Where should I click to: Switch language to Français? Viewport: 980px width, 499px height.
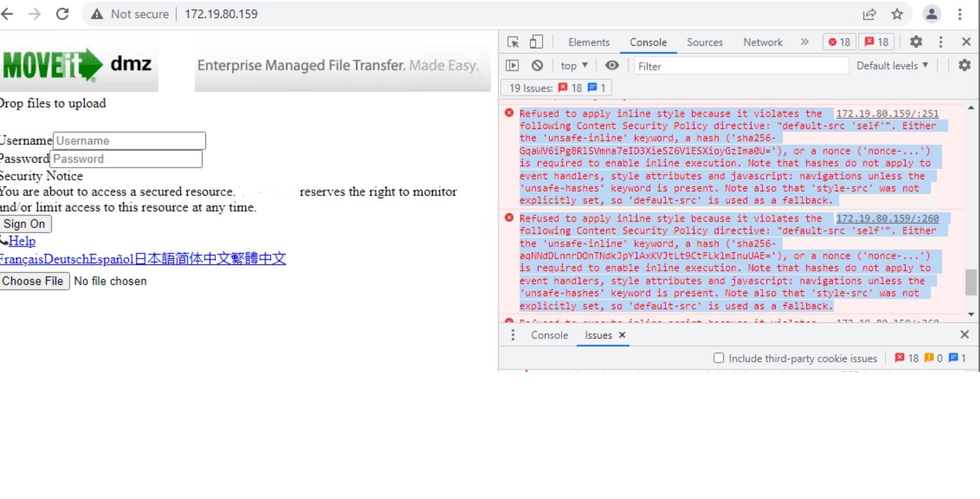22,259
